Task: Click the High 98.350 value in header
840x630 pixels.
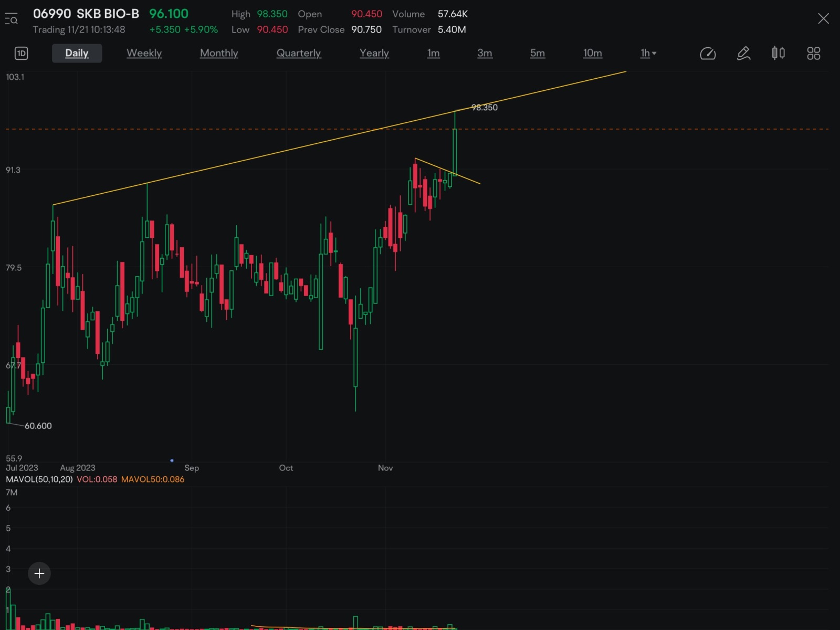Action: [x=272, y=14]
